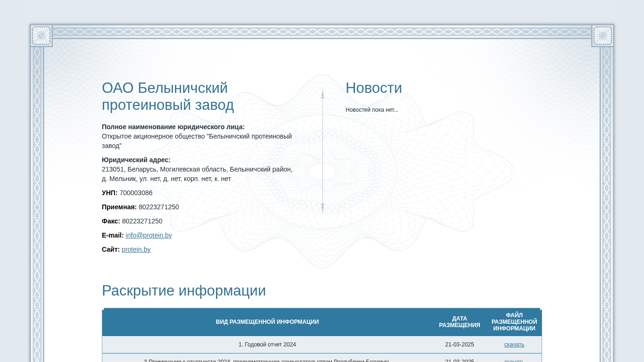Click the Новостей пока нет message

tap(372, 110)
